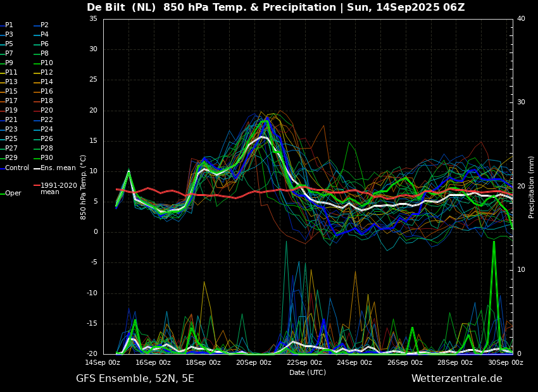Select the P10 legend label
This screenshot has height=392, width=538.
(43, 63)
